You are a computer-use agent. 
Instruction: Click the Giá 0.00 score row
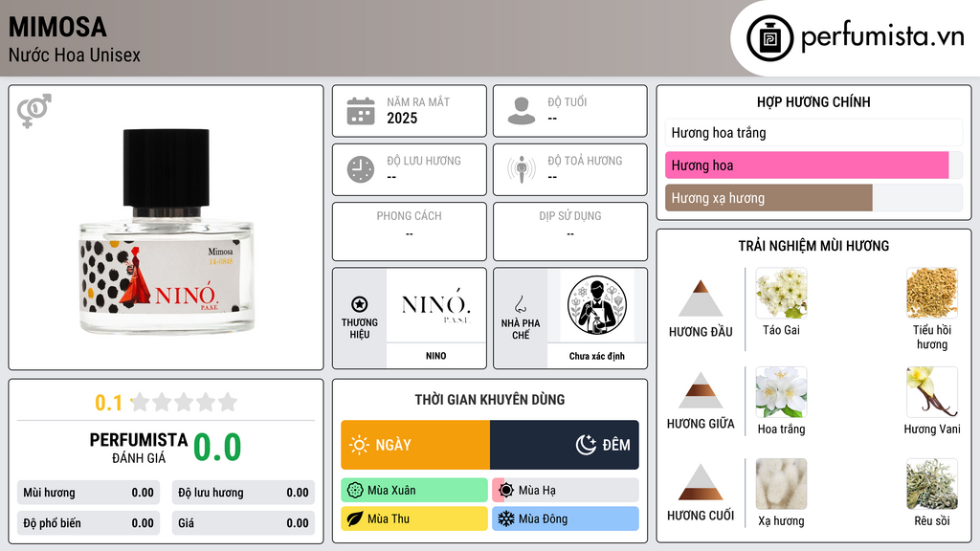pos(243,523)
